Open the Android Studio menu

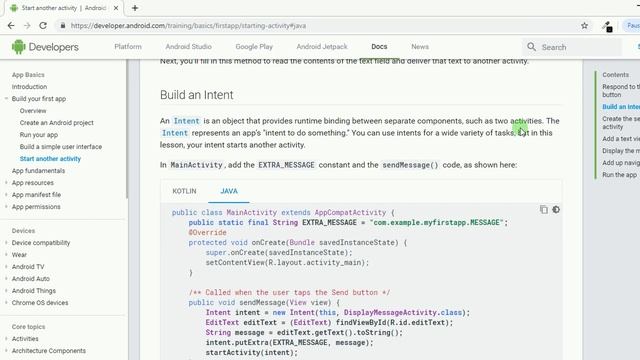[x=188, y=47]
